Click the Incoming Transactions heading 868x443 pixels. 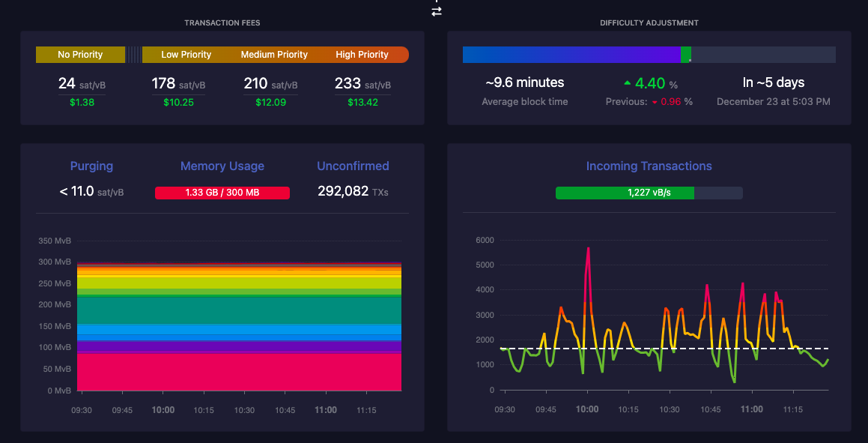point(649,166)
